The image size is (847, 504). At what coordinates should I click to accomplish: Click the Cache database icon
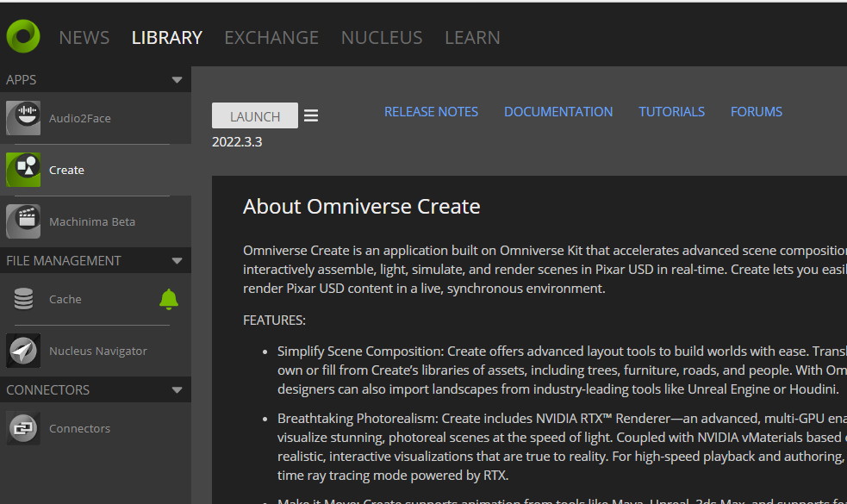pyautogui.click(x=23, y=299)
